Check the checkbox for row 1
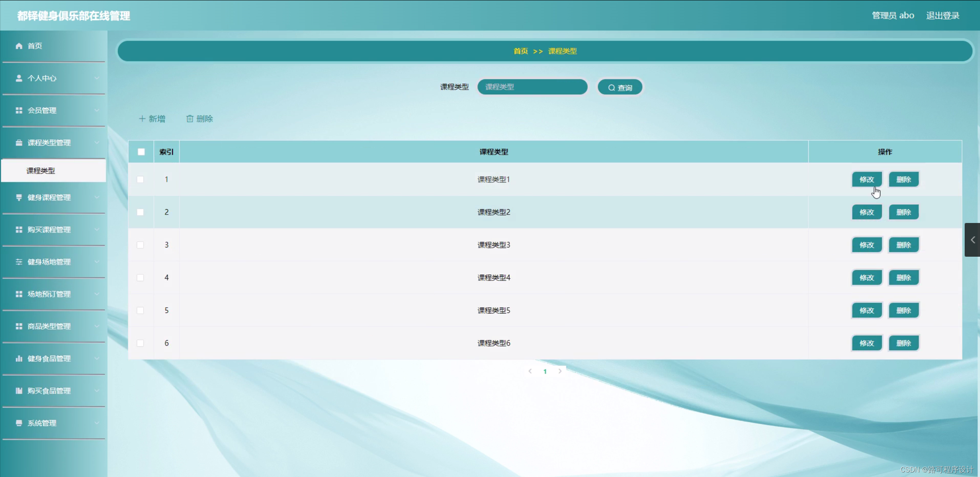 pyautogui.click(x=140, y=179)
